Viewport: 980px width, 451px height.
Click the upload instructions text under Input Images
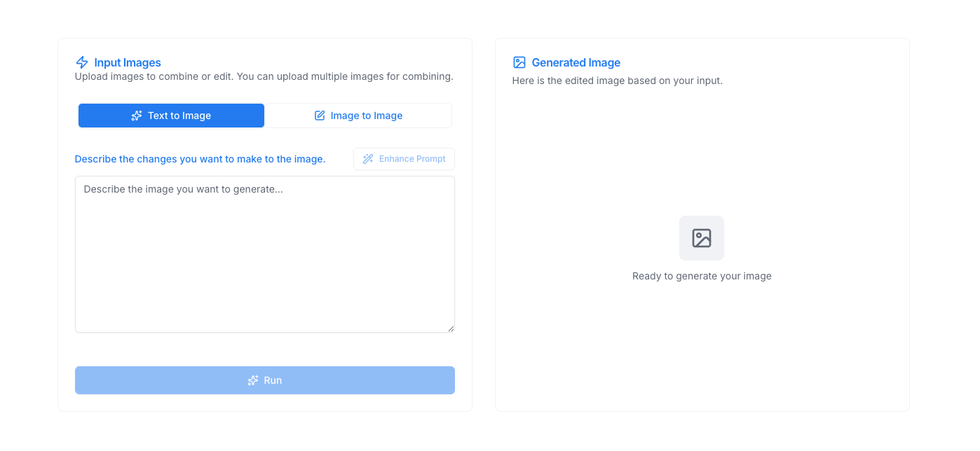(264, 76)
